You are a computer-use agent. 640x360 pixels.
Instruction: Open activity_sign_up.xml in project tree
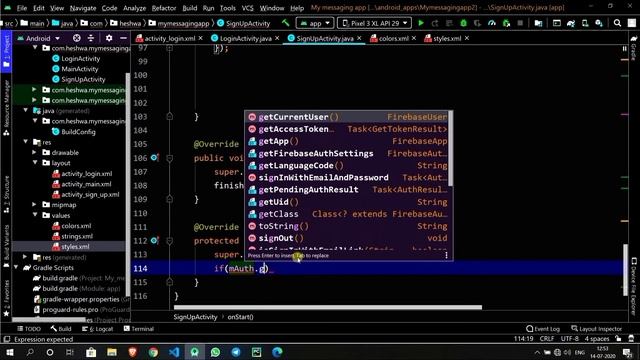(x=90, y=194)
